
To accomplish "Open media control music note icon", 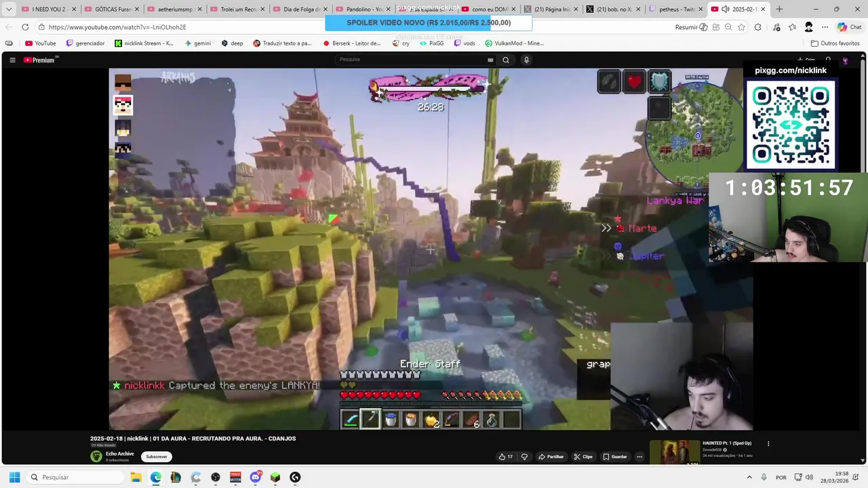I will coord(776,27).
